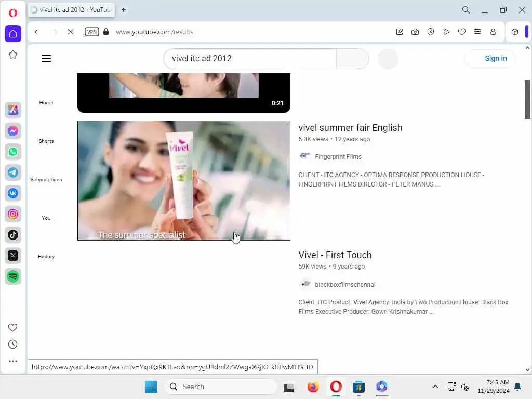Open Microsoft Store from the taskbar

click(358, 387)
